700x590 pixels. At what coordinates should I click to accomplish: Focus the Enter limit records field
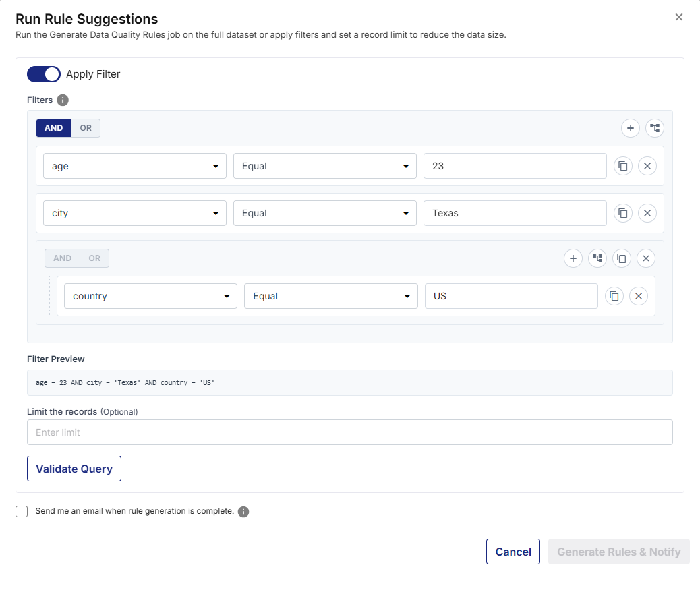tap(350, 432)
